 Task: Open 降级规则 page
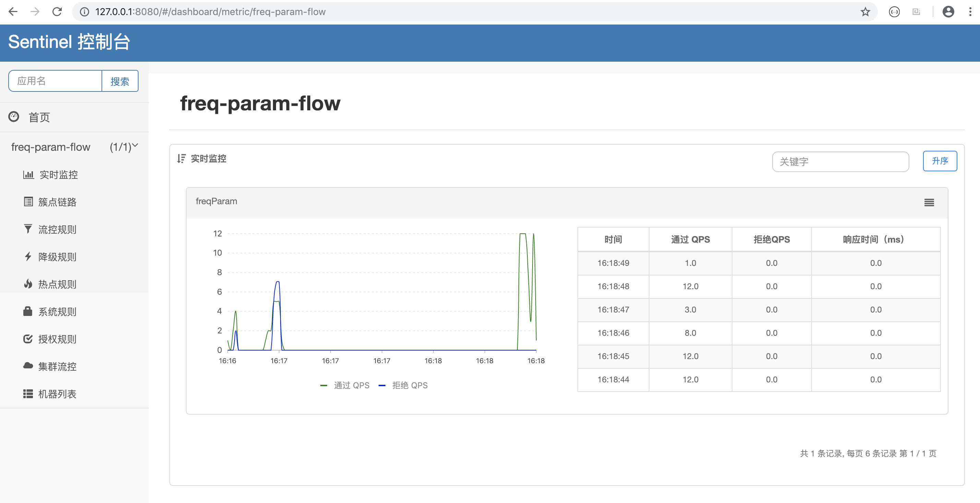click(58, 257)
